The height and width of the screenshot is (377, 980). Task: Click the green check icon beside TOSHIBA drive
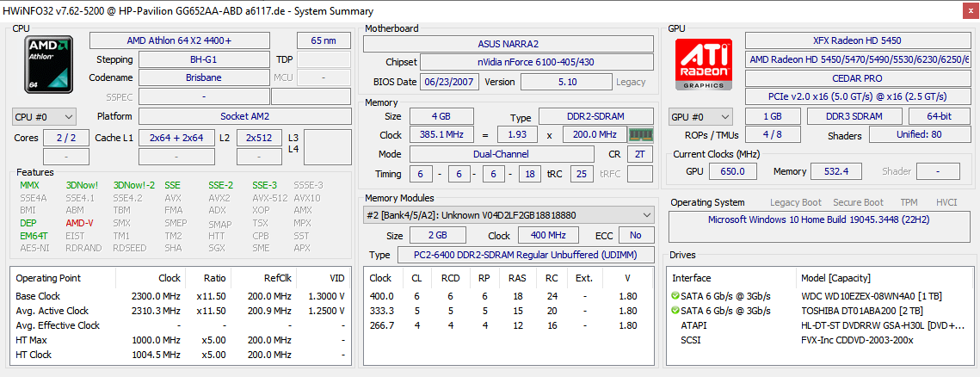click(675, 311)
